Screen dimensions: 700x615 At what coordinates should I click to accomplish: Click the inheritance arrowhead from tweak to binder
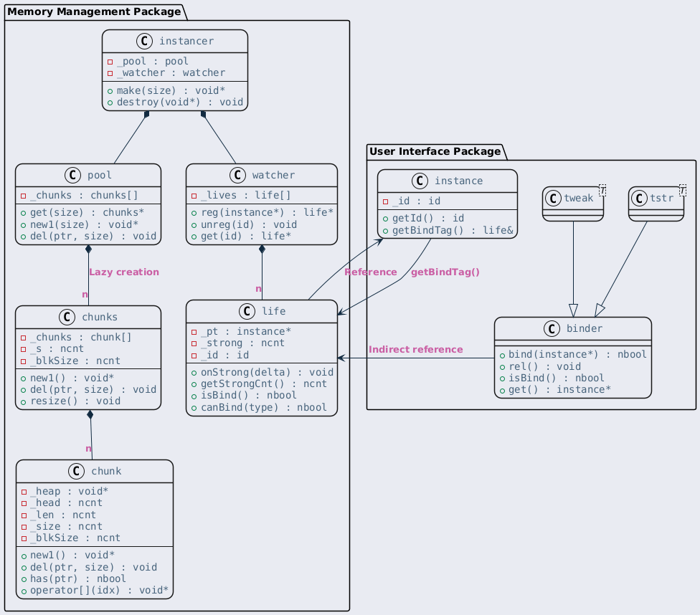pyautogui.click(x=574, y=310)
